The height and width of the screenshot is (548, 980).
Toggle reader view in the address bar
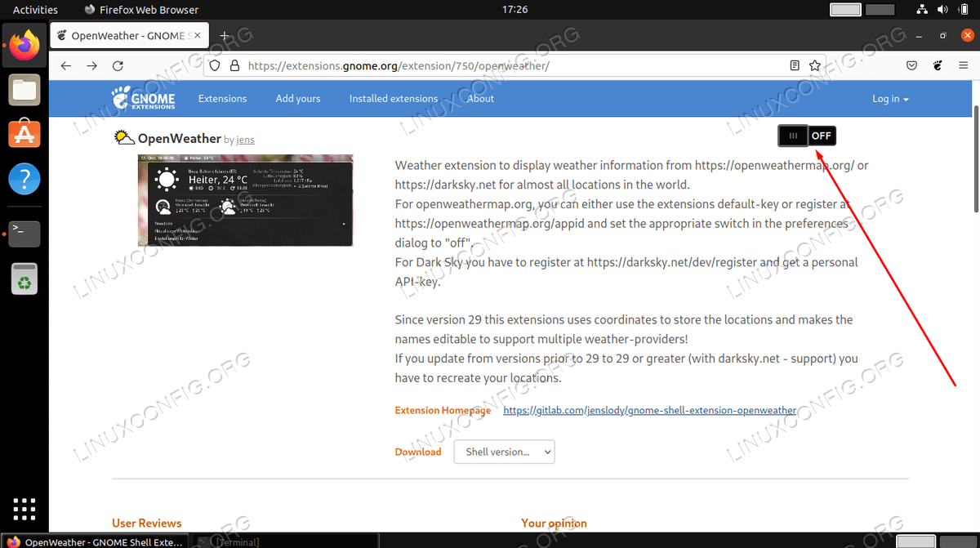(795, 66)
